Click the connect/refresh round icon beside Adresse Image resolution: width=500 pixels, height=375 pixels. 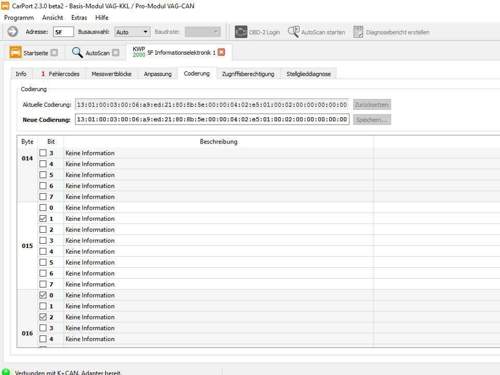coord(13,32)
